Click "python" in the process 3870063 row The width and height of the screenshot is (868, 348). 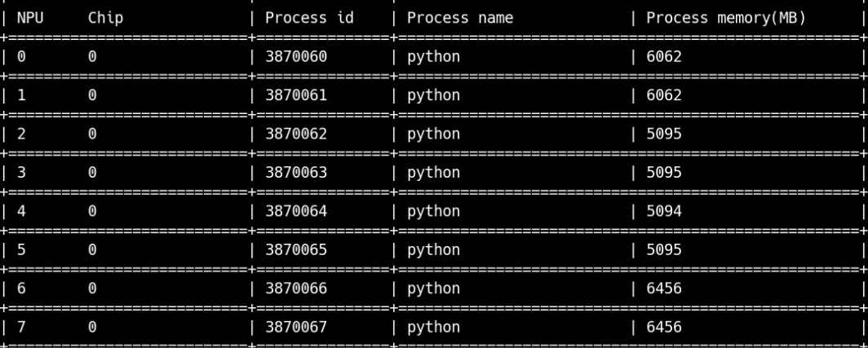433,173
